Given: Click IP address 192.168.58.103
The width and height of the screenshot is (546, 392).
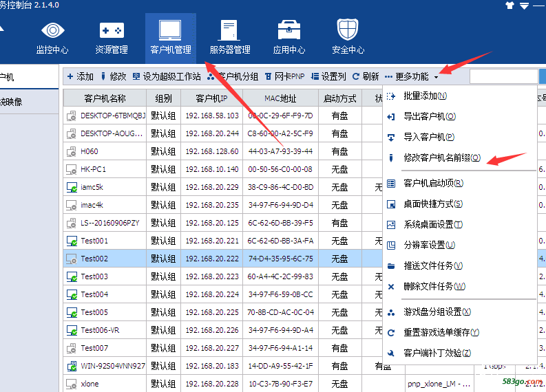Looking at the screenshot, I should pyautogui.click(x=211, y=116).
